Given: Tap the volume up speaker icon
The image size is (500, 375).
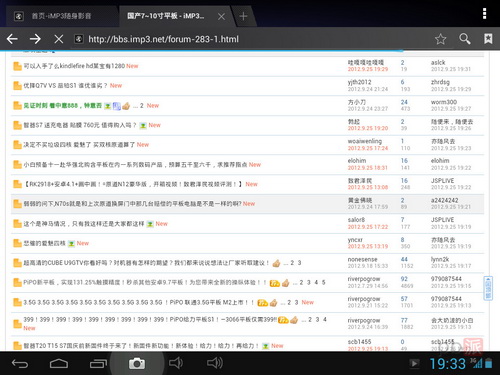Looking at the screenshot, I should point(215,363).
